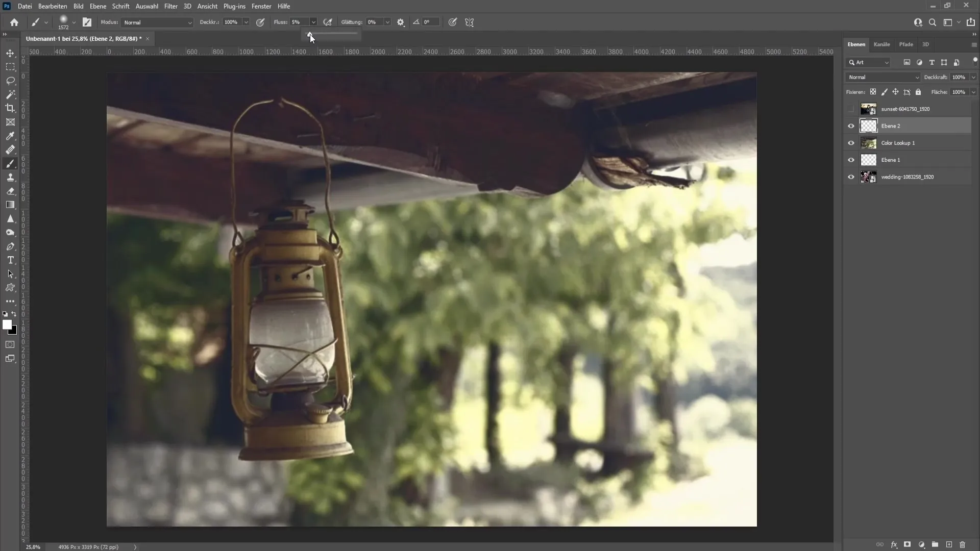Open the Filter menu

tap(171, 6)
